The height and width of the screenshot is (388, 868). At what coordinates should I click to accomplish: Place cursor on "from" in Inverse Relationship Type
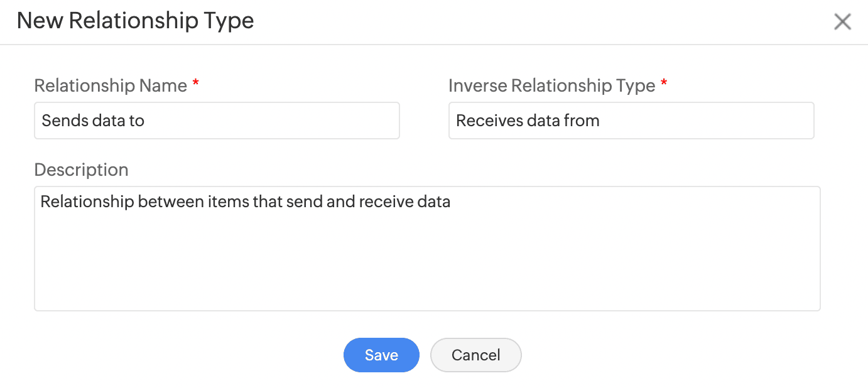[x=583, y=121]
